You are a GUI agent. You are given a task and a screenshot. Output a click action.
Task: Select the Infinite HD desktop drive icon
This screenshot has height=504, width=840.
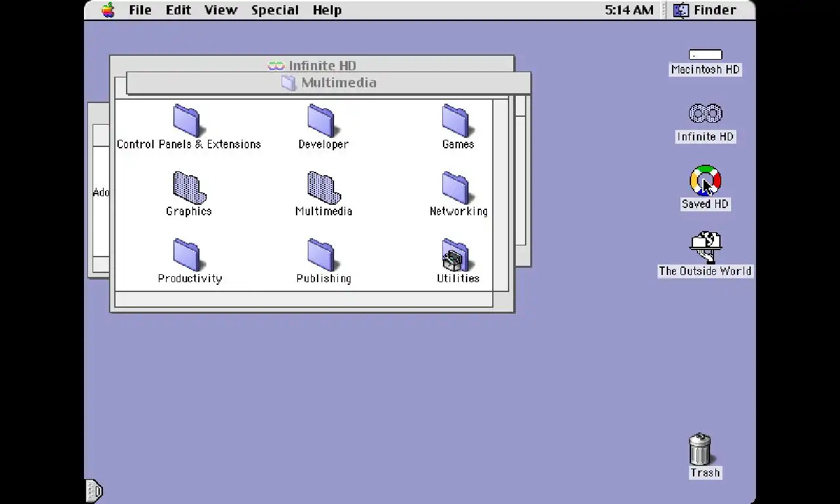[x=705, y=114]
